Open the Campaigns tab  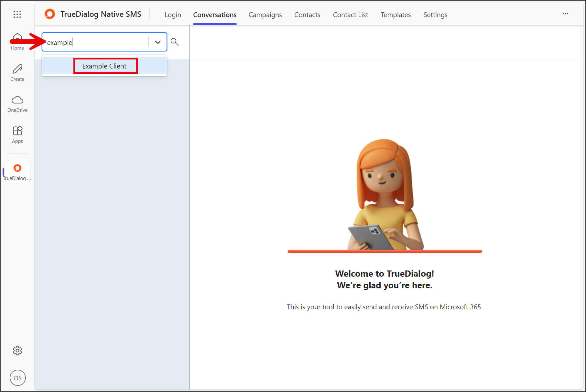[265, 15]
